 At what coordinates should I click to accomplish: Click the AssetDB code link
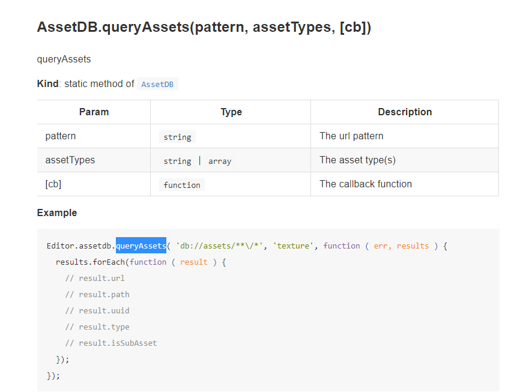[x=157, y=85]
